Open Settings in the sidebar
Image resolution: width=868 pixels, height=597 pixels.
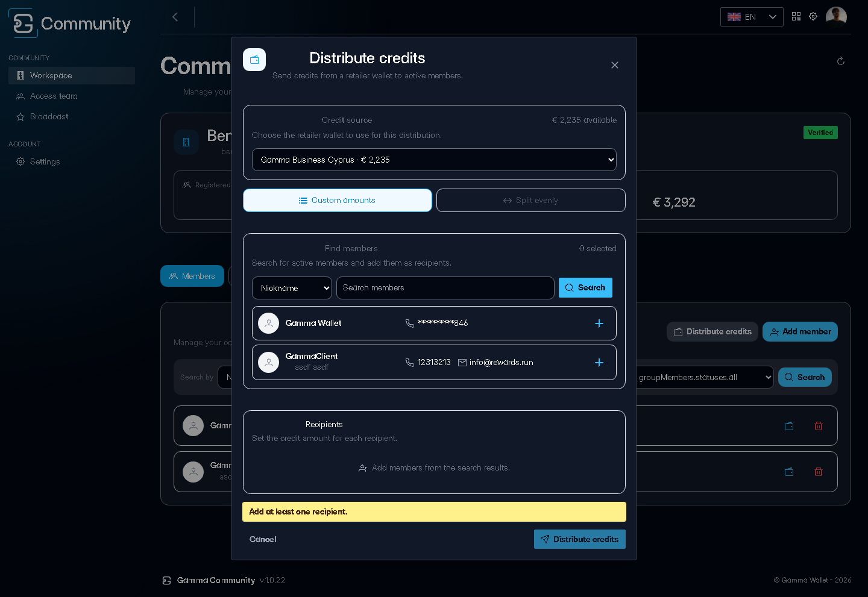[x=72, y=161]
